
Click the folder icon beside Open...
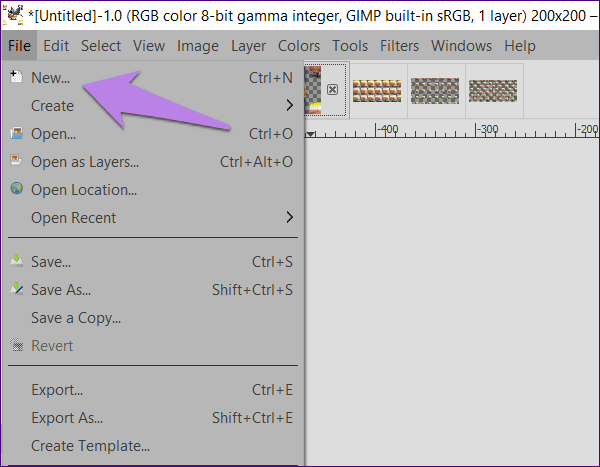pos(16,133)
